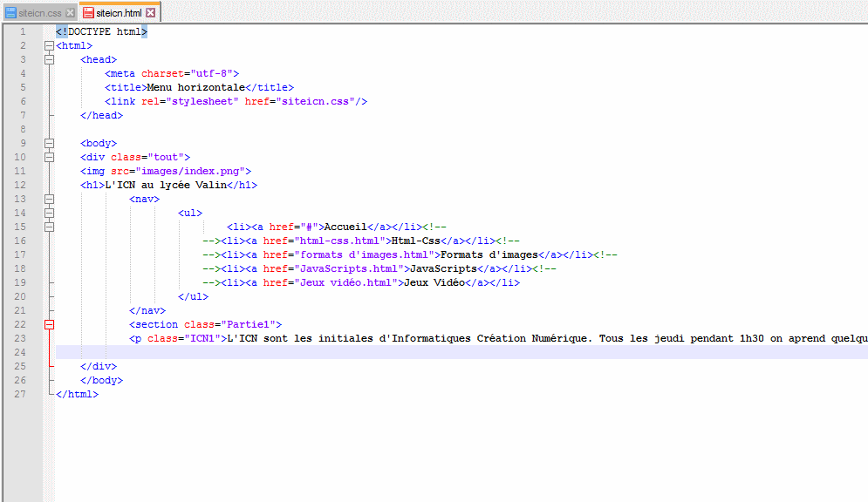The width and height of the screenshot is (868, 502).
Task: Click the title text Menu horizontale
Action: click(196, 87)
